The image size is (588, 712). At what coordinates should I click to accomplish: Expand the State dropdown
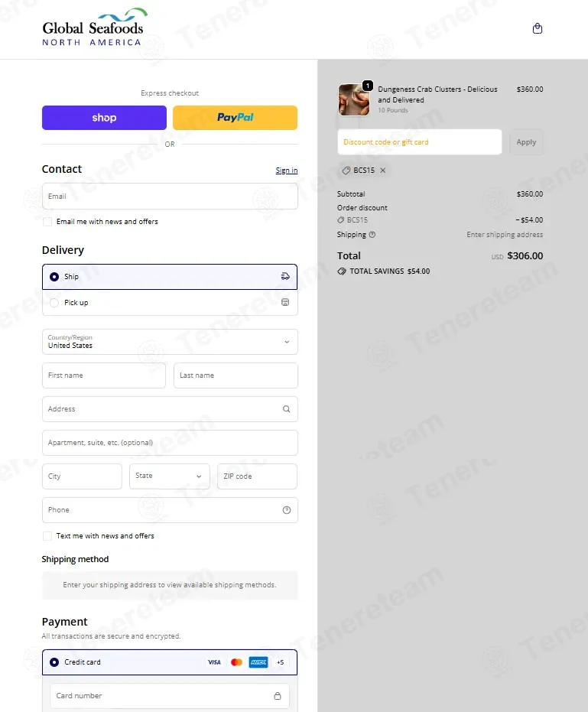[170, 476]
